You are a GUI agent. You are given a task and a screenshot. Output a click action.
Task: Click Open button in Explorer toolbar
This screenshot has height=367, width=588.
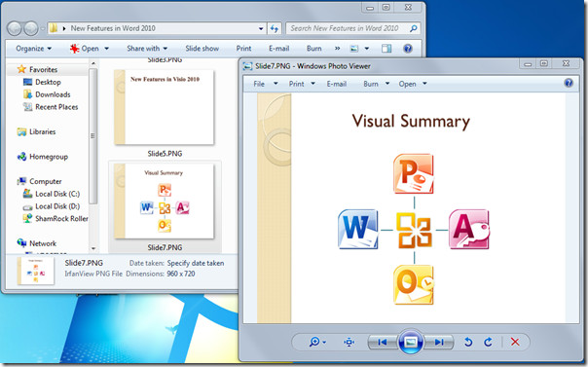[85, 49]
